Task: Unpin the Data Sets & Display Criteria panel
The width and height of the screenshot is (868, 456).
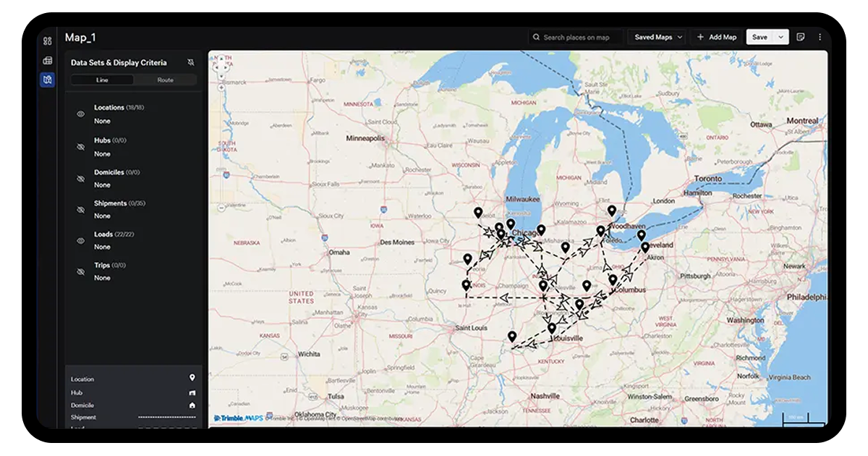Action: (x=190, y=62)
